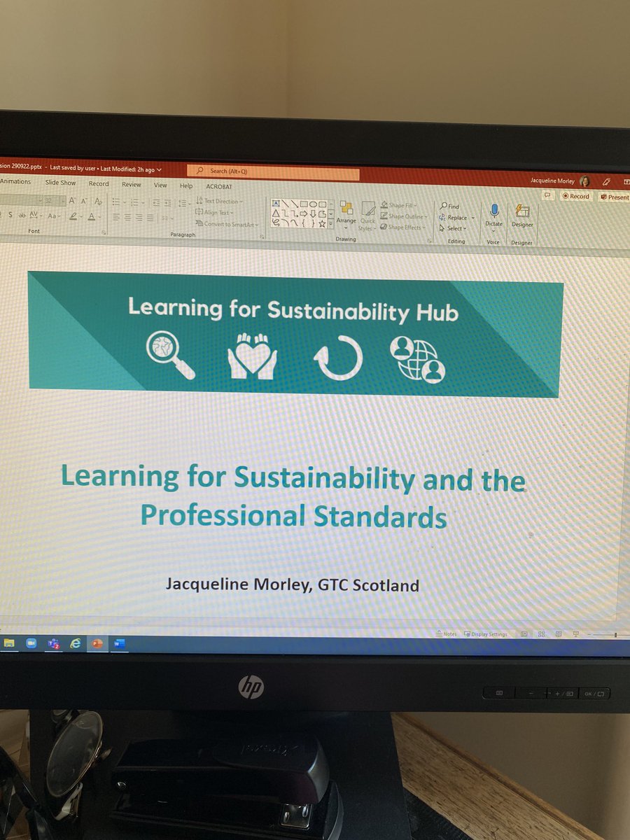The image size is (630, 840).
Task: Open the columns dropdown
Action: coord(168,218)
